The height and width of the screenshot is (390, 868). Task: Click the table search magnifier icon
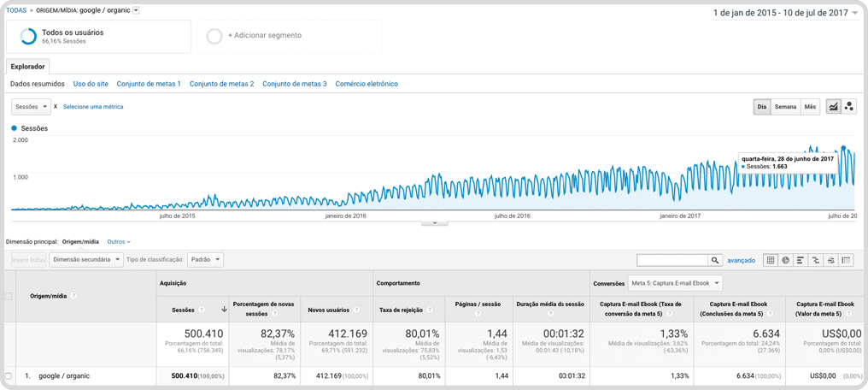(715, 260)
